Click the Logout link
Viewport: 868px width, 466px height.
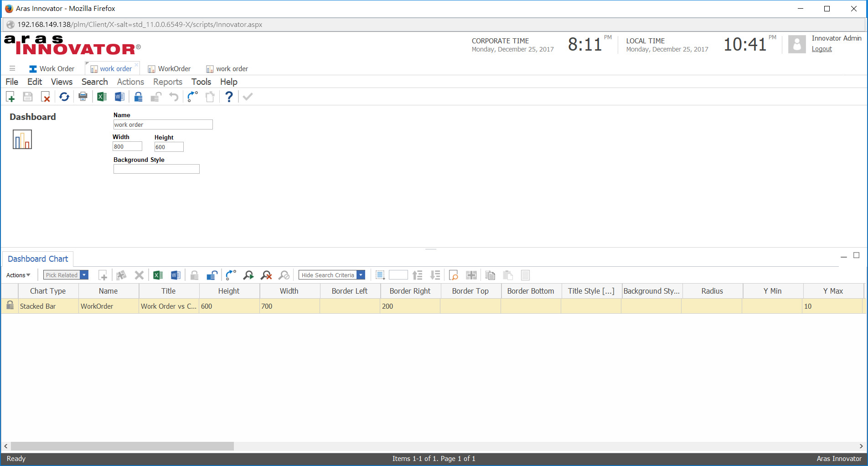821,49
